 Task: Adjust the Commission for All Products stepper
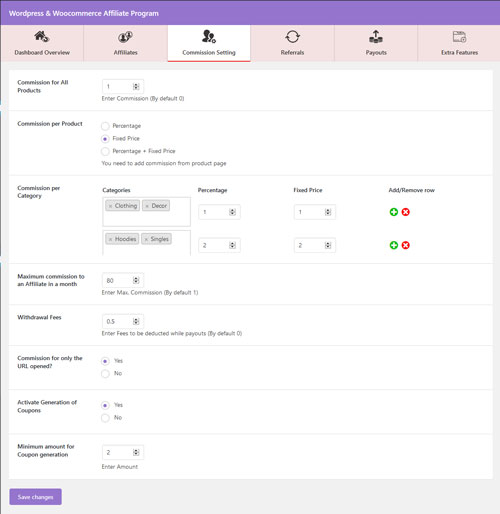click(136, 87)
